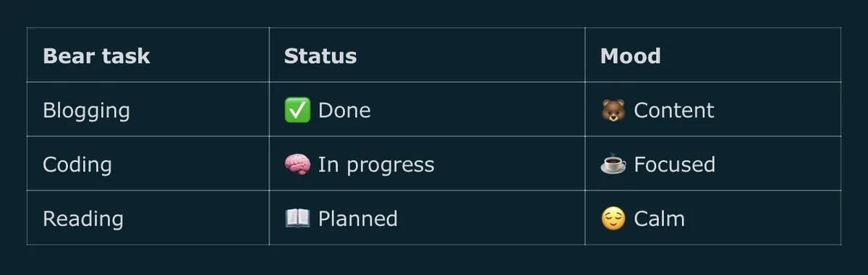Select the Status column header
The height and width of the screenshot is (275, 868).
coord(320,56)
